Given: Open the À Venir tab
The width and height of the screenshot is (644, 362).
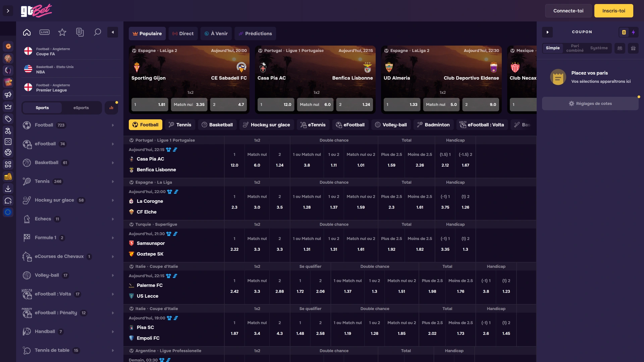Looking at the screenshot, I should click(216, 34).
